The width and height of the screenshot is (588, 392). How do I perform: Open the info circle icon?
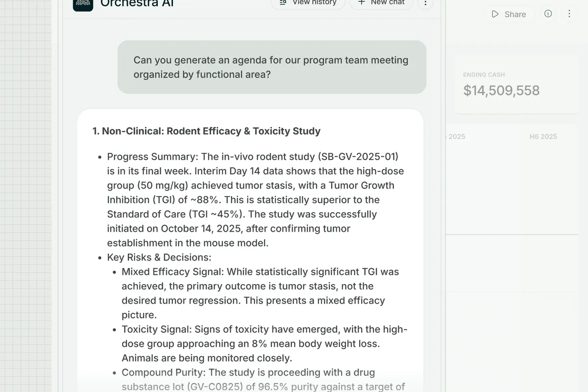548,14
